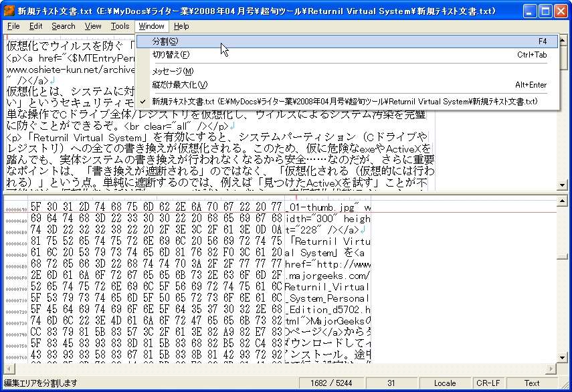
Task: Click the Locale status bar cell
Action: point(445,383)
